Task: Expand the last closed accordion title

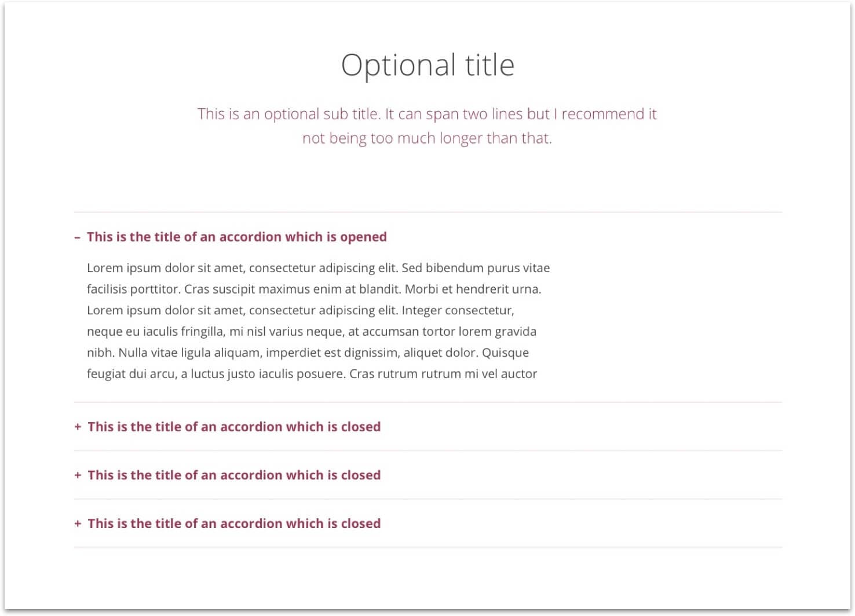Action: click(x=234, y=523)
